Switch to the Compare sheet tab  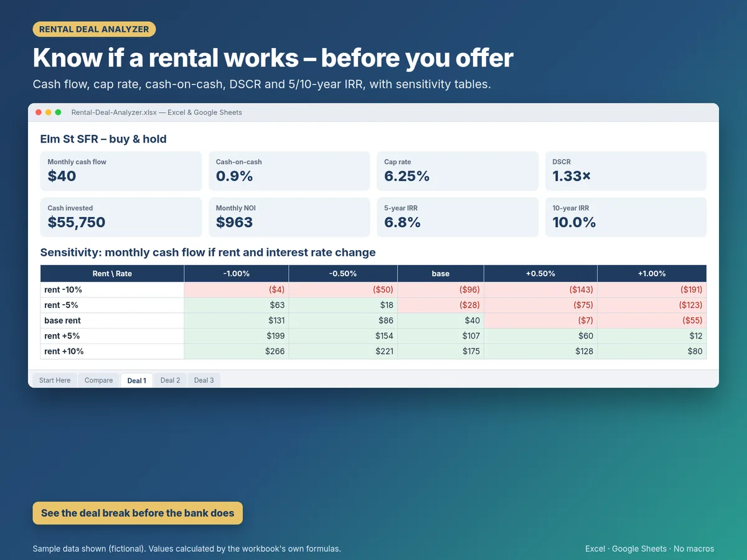pos(99,380)
